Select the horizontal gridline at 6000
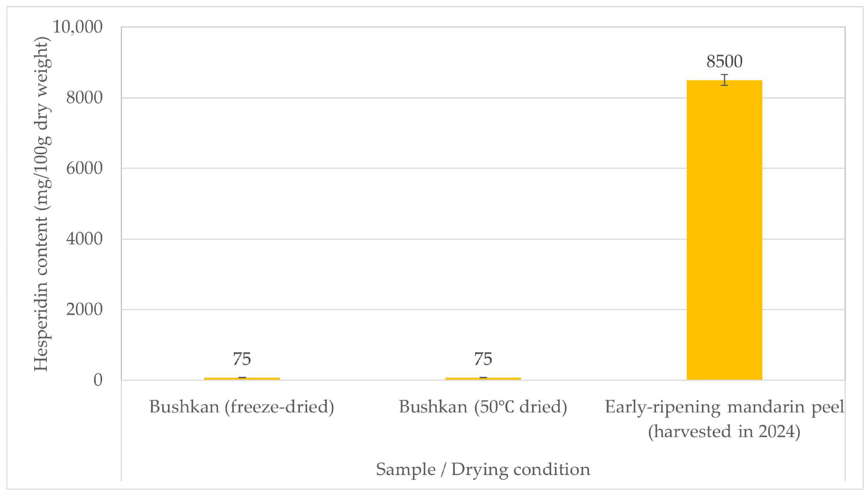 click(396, 168)
